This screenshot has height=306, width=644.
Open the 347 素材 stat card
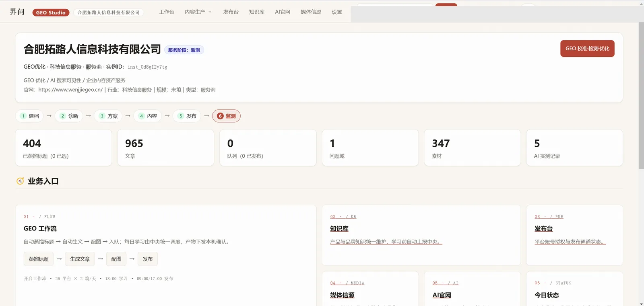(473, 148)
